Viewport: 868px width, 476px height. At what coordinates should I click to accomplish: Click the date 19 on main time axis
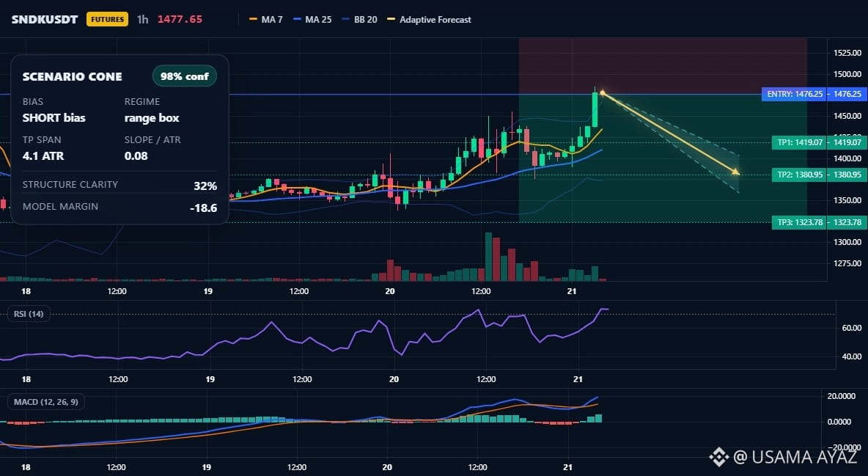click(207, 291)
